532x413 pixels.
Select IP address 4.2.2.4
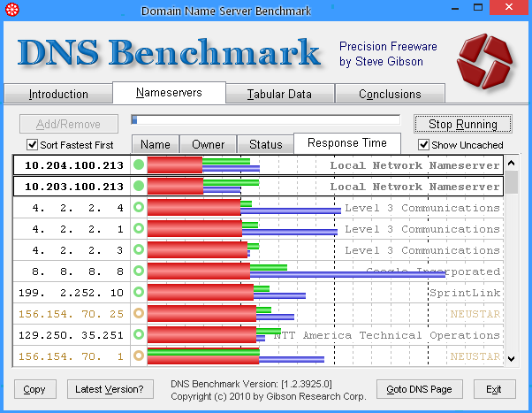(78, 208)
